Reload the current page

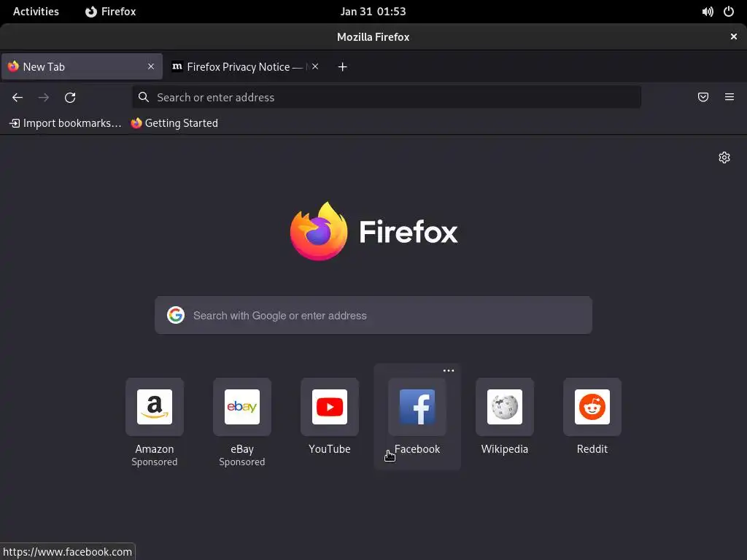[70, 98]
